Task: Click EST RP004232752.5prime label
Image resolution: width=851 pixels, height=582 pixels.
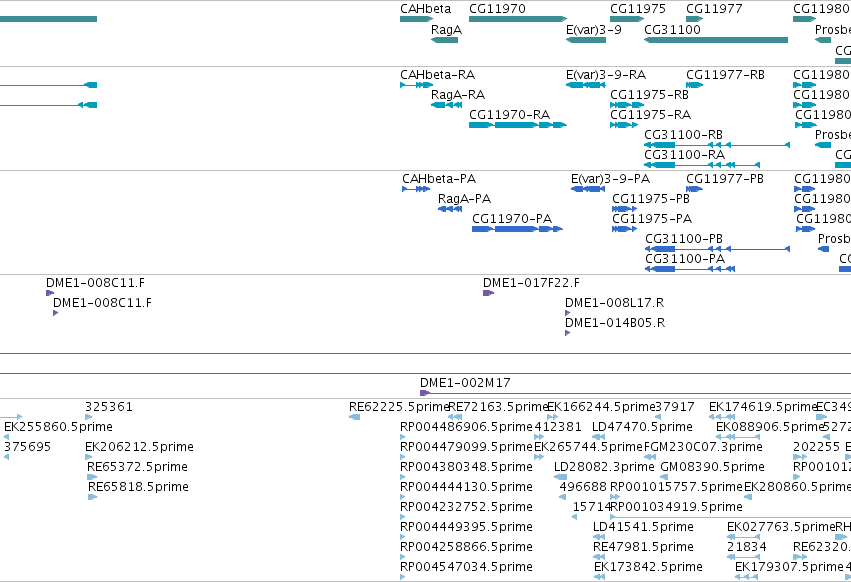Action: pyautogui.click(x=466, y=508)
